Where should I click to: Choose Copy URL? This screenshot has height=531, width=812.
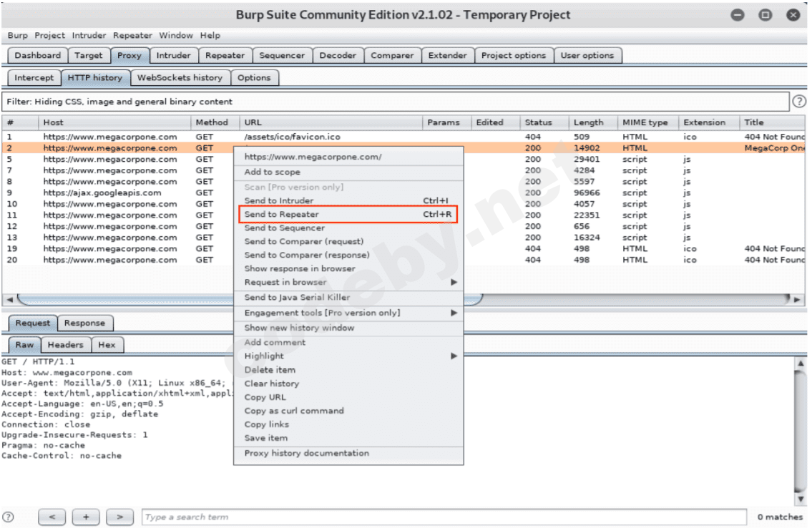[x=348, y=397]
